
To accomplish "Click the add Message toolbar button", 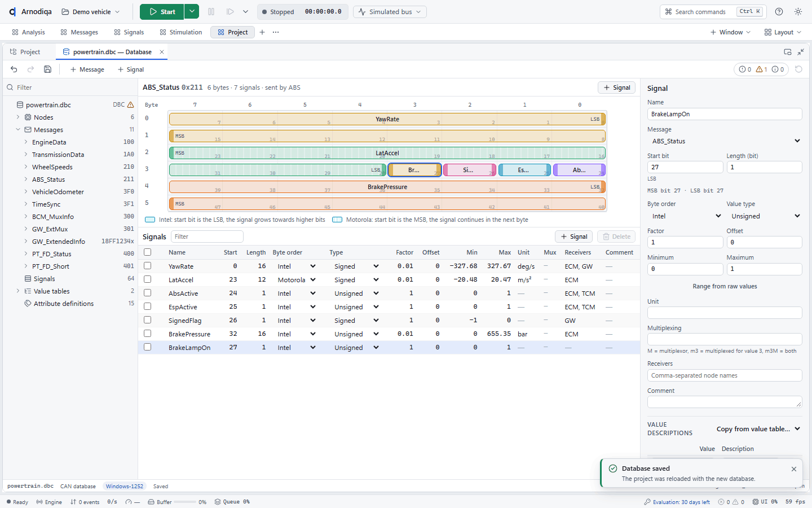I will pos(87,69).
